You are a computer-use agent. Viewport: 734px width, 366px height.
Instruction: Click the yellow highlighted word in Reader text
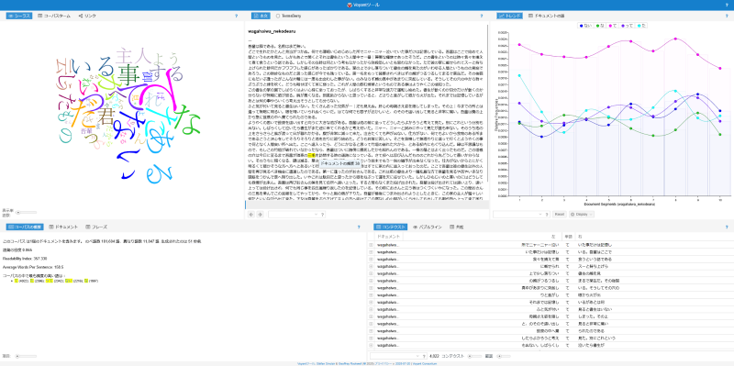[x=310, y=154]
